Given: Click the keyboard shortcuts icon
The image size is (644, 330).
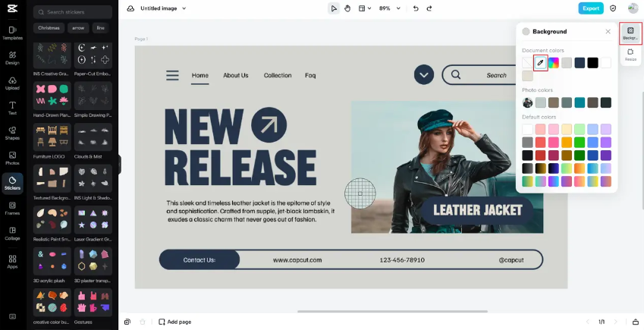Looking at the screenshot, I should [12, 316].
